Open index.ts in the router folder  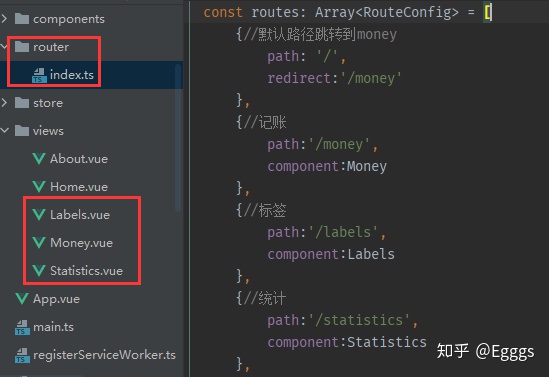tap(72, 75)
